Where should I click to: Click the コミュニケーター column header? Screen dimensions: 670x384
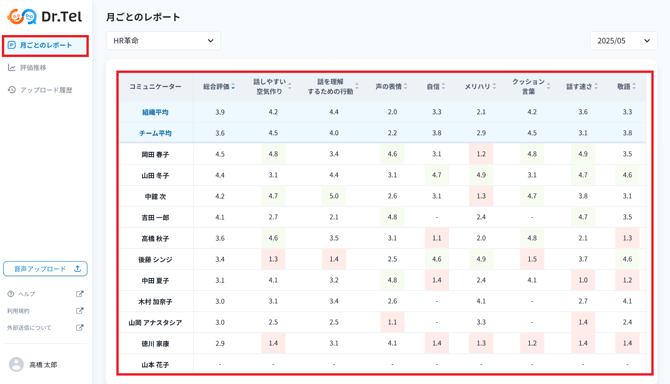[x=156, y=87]
